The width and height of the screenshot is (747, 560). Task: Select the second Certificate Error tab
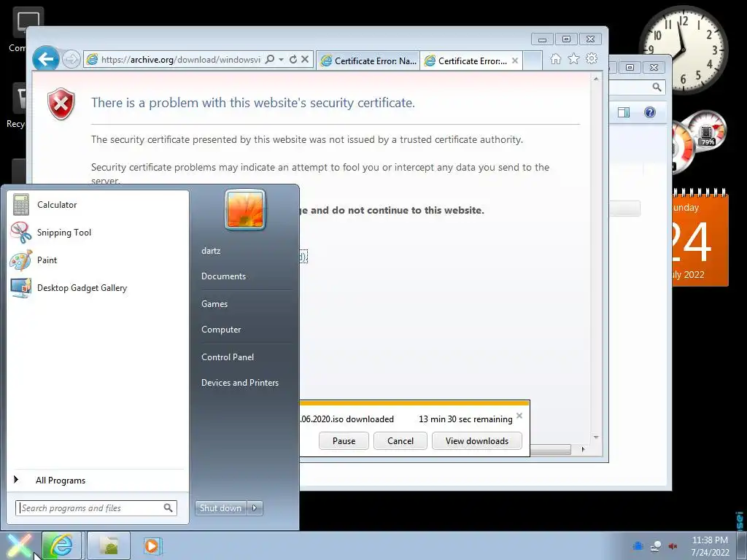coord(466,61)
